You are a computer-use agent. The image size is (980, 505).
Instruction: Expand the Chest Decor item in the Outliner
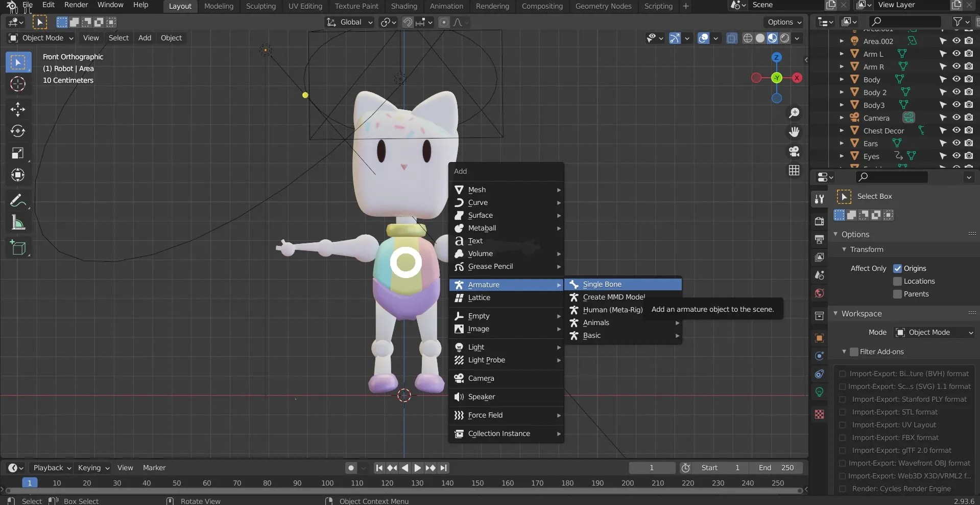coord(841,130)
